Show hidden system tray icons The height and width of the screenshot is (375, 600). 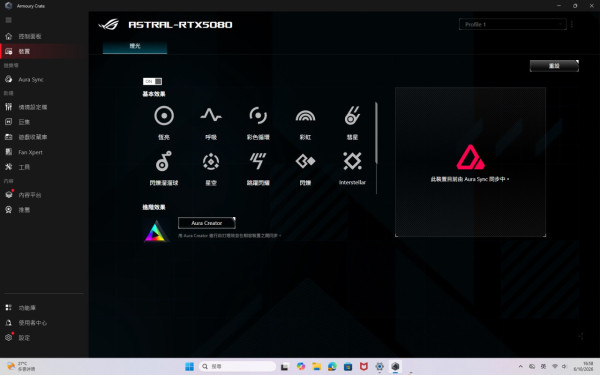point(520,366)
